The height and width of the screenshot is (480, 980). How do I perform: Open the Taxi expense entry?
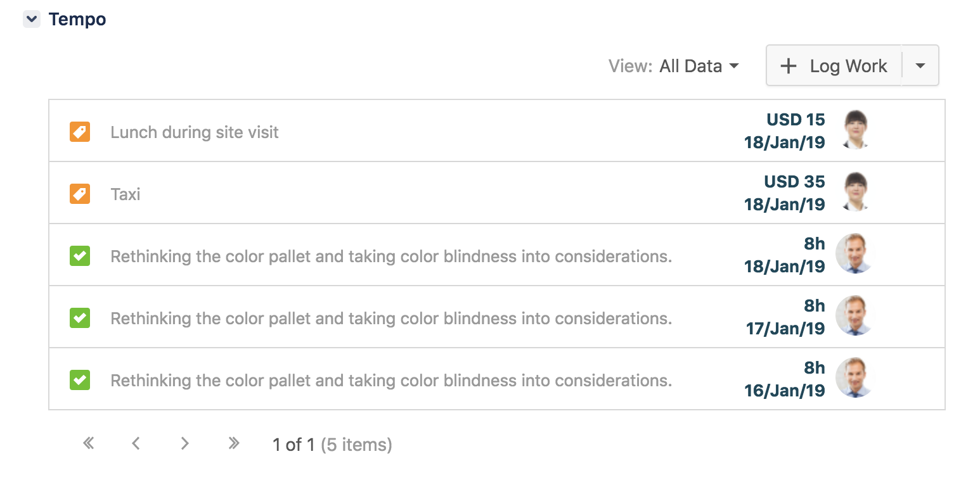(126, 194)
